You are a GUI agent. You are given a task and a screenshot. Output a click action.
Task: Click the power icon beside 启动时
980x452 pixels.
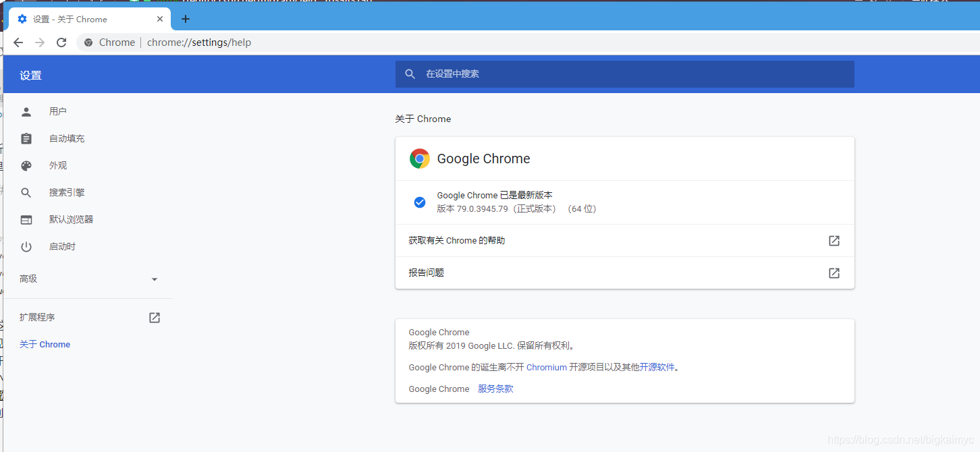(x=26, y=246)
